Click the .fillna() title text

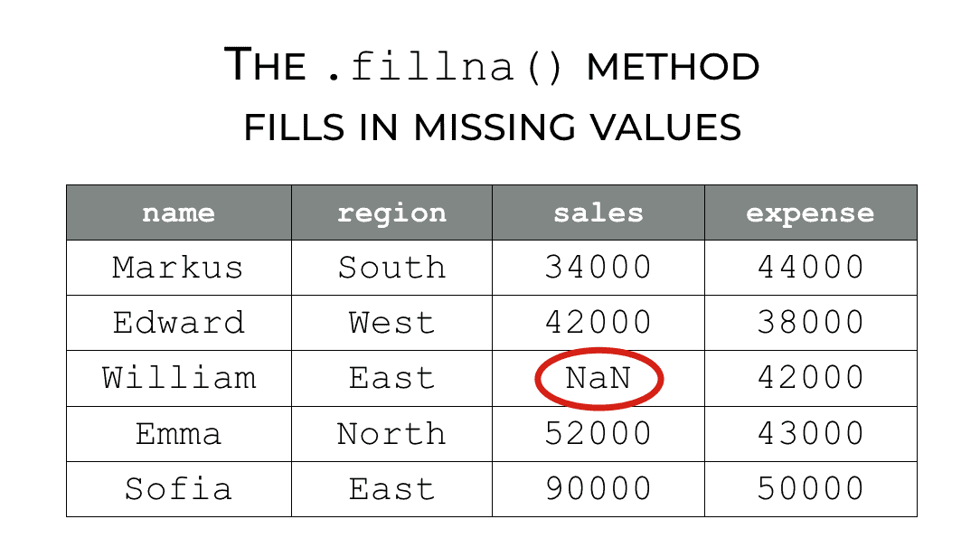point(445,67)
